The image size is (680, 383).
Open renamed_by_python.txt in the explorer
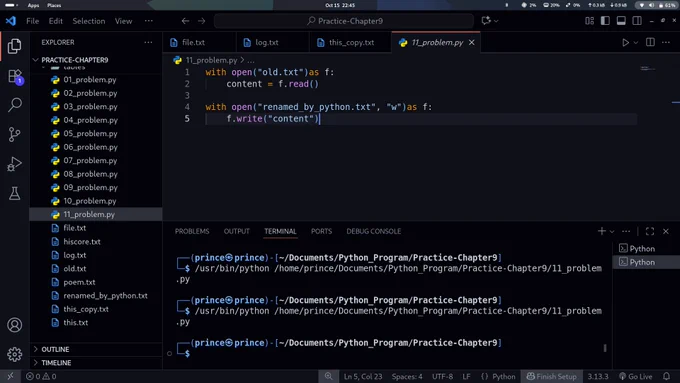[x=105, y=295]
